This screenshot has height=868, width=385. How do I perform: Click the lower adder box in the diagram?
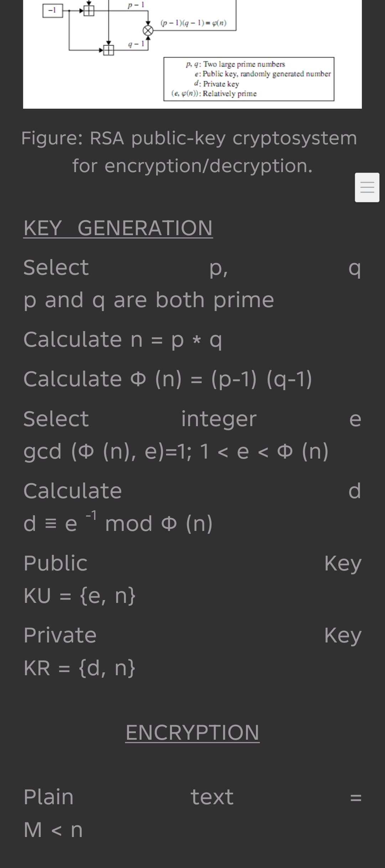pyautogui.click(x=109, y=50)
